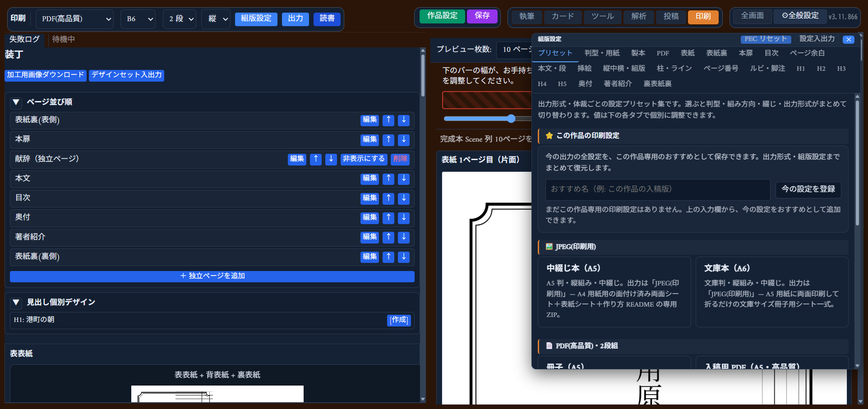Open the ツール menu

(x=603, y=17)
